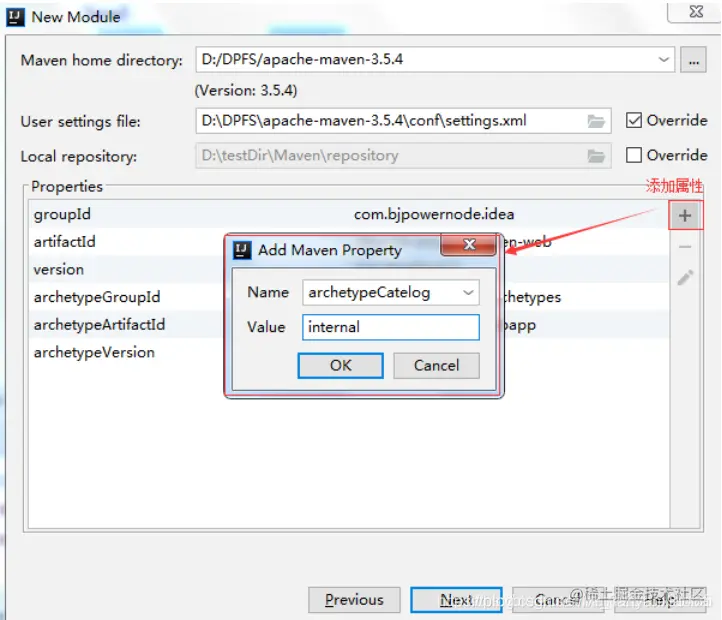Confirm with the OK button
Viewport: 722px width, 620px height.
[x=340, y=366]
